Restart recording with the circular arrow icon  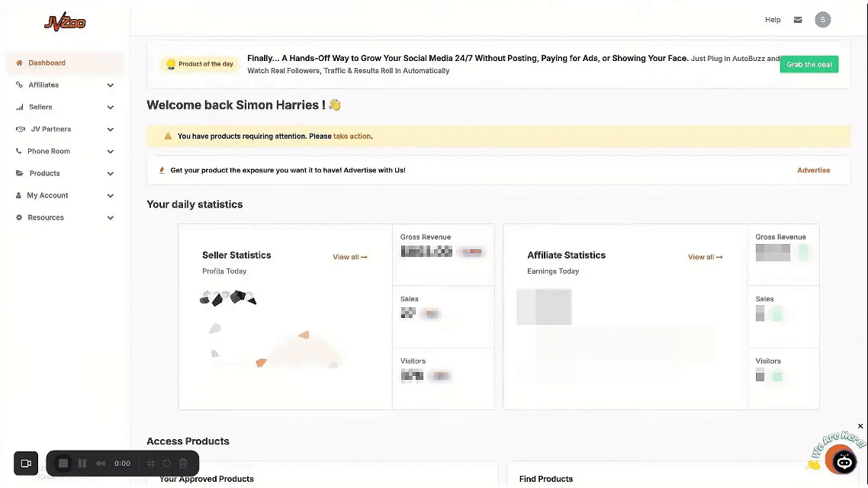coord(167,464)
